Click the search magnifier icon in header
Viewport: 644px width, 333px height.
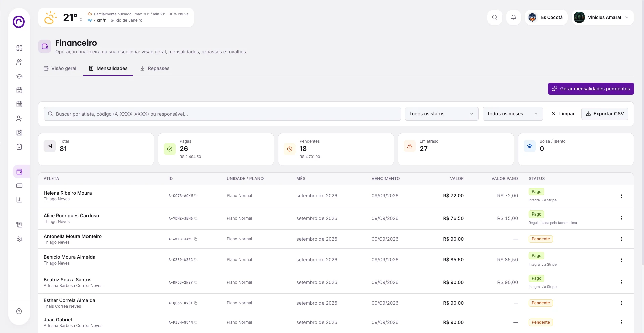[x=495, y=17]
